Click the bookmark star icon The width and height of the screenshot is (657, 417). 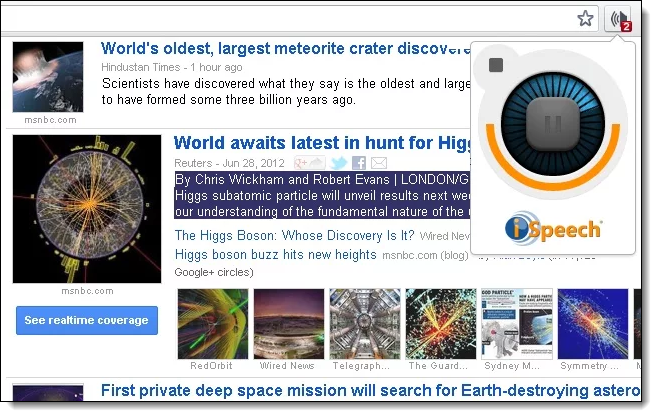pos(585,18)
